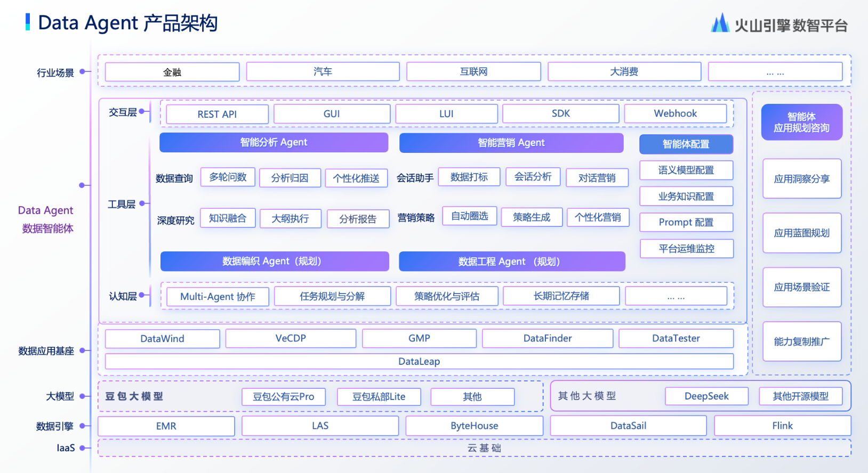Viewport: 868px width, 473px height.
Task: Click the 长期记忆存储 box
Action: click(561, 296)
